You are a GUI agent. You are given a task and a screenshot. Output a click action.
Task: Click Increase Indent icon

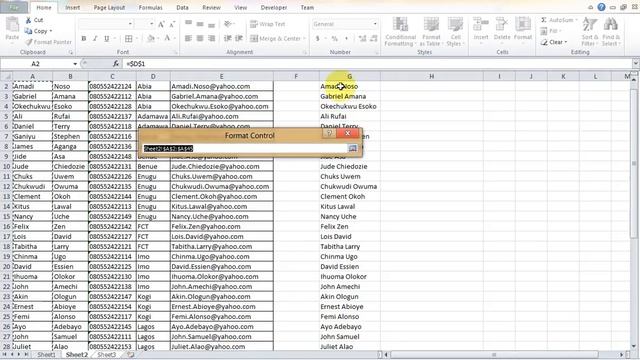(x=239, y=38)
